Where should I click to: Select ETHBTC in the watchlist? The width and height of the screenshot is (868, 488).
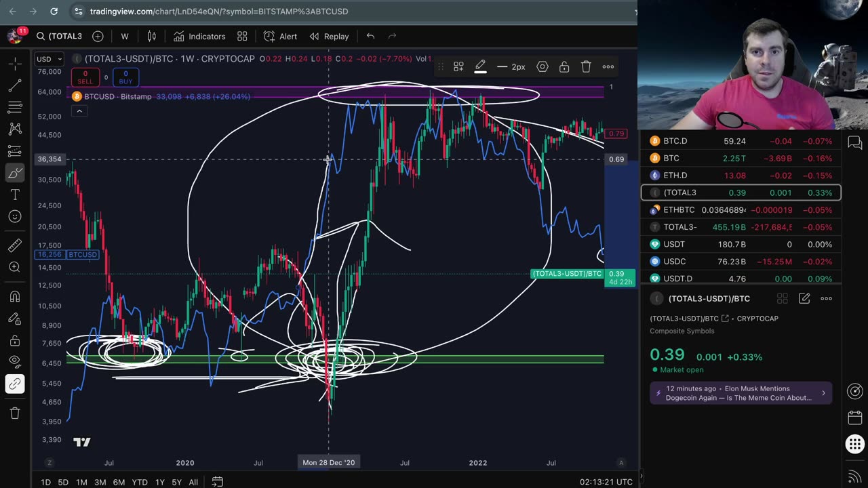[x=741, y=210]
